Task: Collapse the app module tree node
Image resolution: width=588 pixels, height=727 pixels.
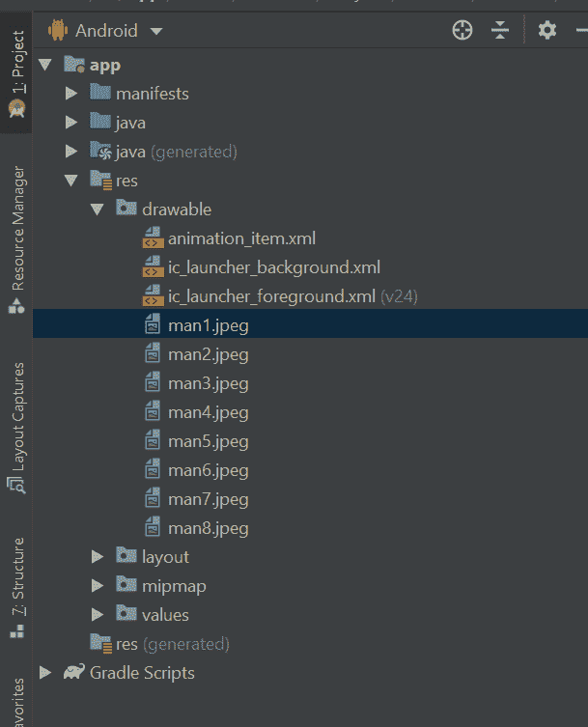Action: pos(45,65)
